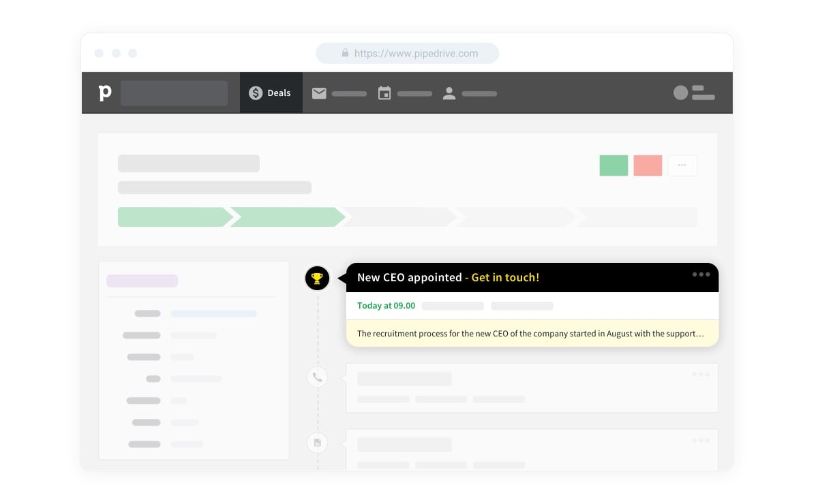Select the first green pipeline stage
Screen dimensions: 818x504
pos(174,217)
